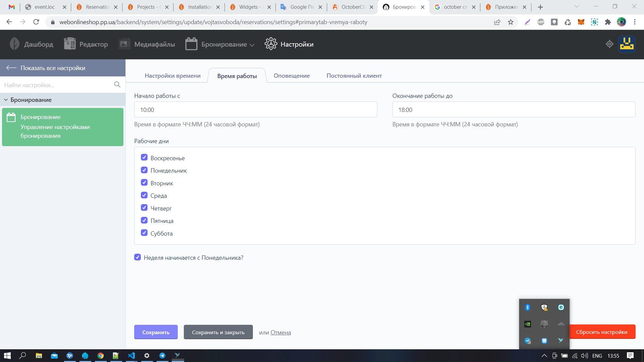Toggle week starts on Monday checkbox
644x362 pixels.
click(x=138, y=257)
